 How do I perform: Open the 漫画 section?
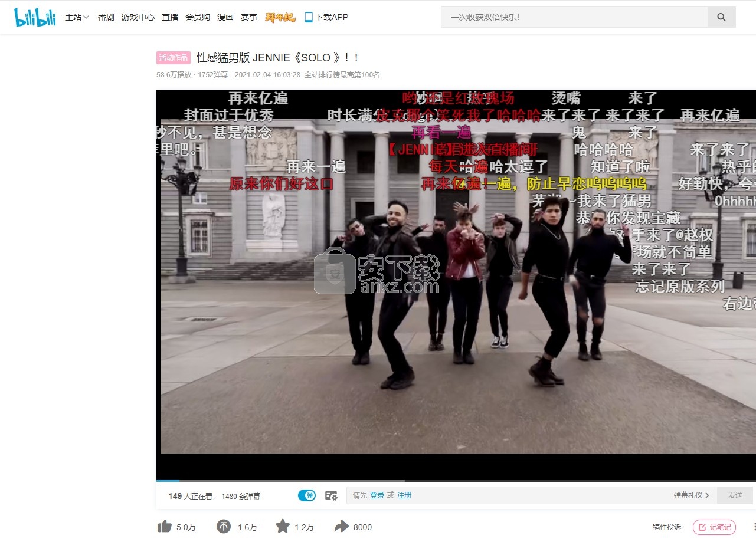point(225,17)
